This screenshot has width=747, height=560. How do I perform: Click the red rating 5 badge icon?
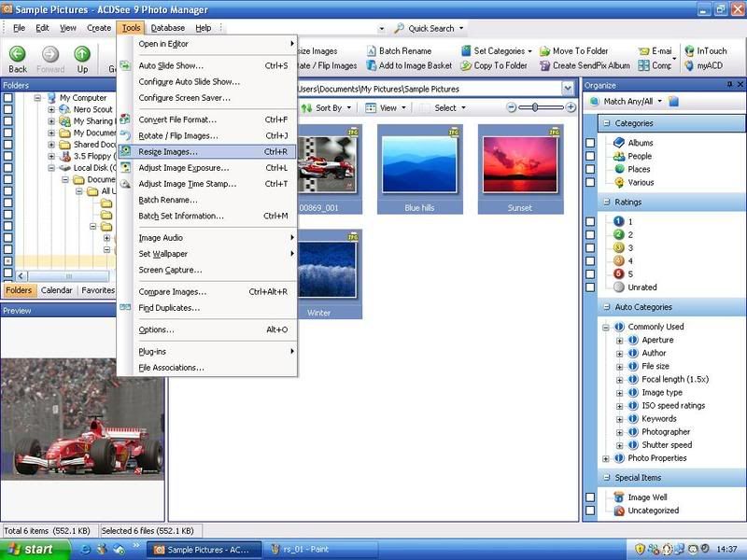pos(618,273)
